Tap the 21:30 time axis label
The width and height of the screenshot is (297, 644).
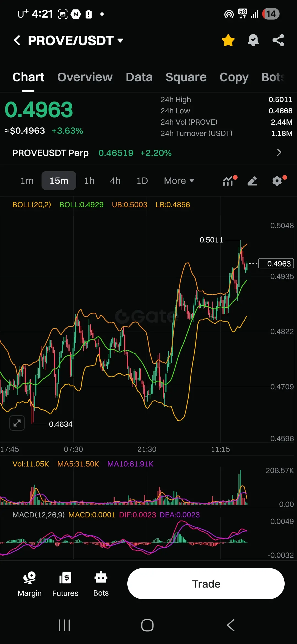point(147,449)
